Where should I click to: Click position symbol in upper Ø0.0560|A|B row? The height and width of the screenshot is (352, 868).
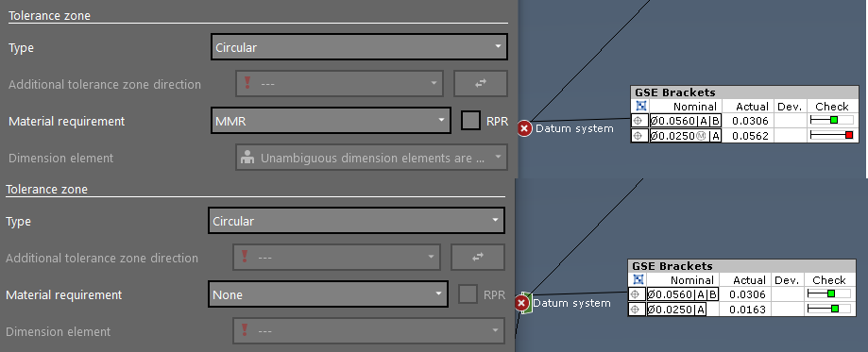click(x=638, y=121)
